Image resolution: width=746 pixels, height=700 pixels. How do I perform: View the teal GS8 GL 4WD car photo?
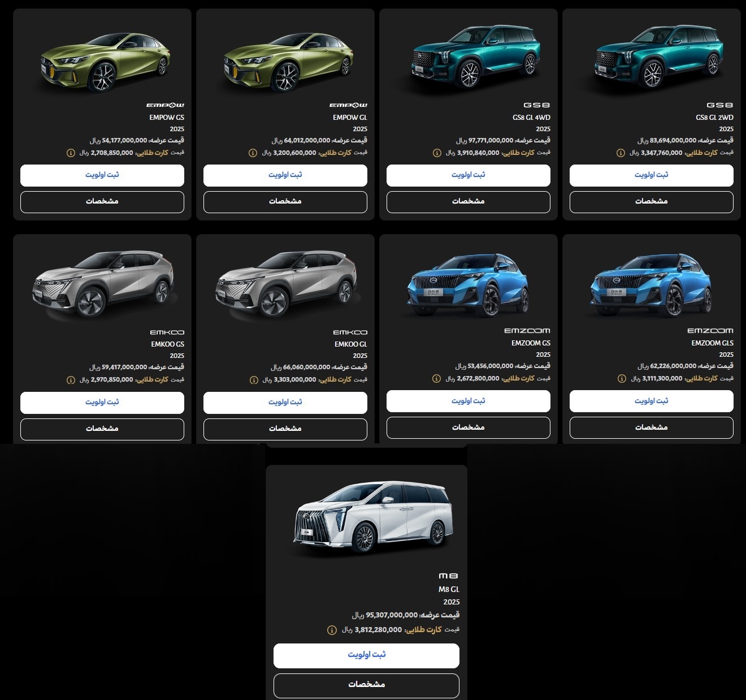tap(476, 57)
